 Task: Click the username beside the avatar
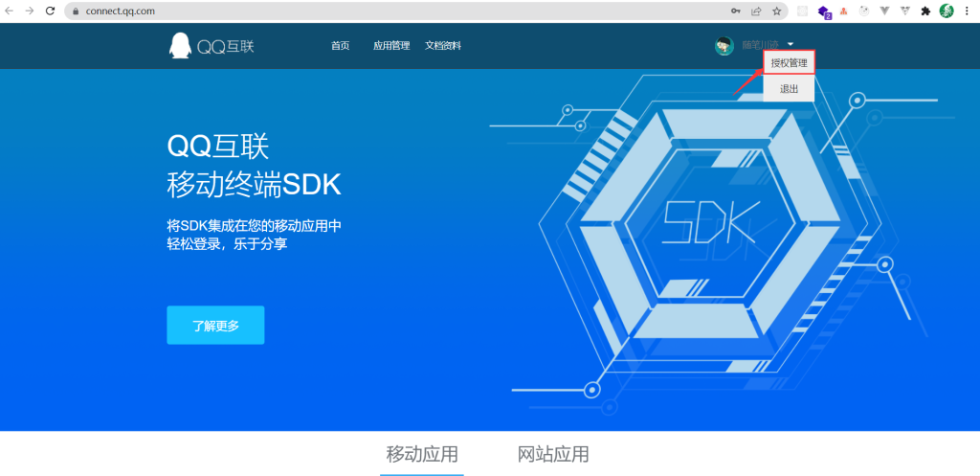(x=760, y=45)
